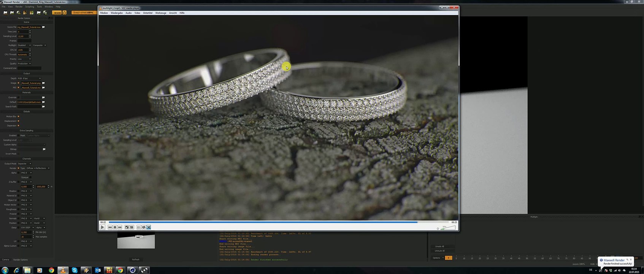
Task: Open the Scripting menu in Maxwell Render
Action: (x=29, y=6)
